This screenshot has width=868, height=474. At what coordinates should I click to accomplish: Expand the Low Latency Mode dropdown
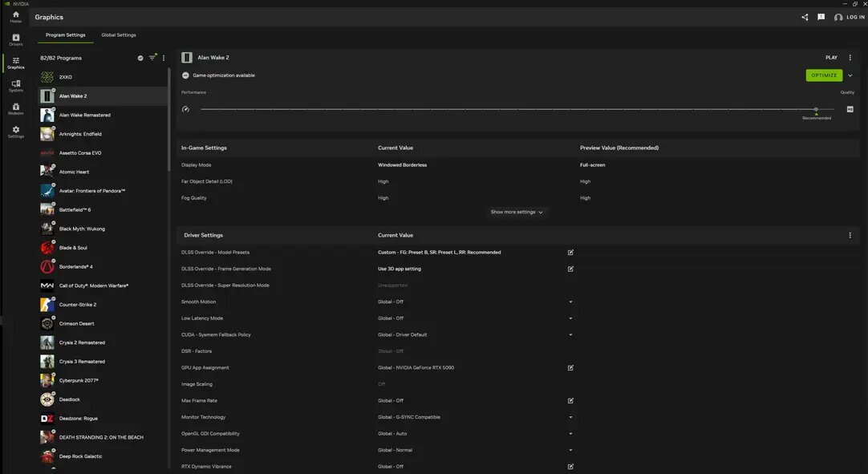point(570,318)
